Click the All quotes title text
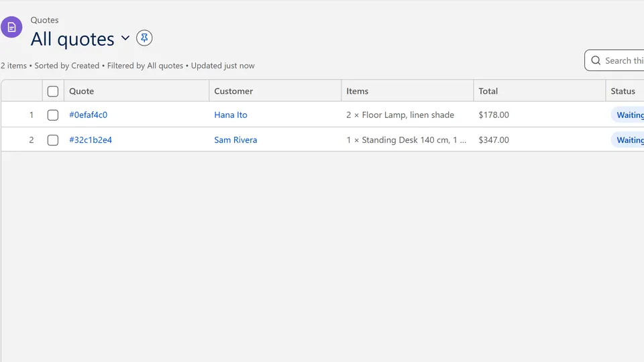644x362 pixels. point(72,39)
